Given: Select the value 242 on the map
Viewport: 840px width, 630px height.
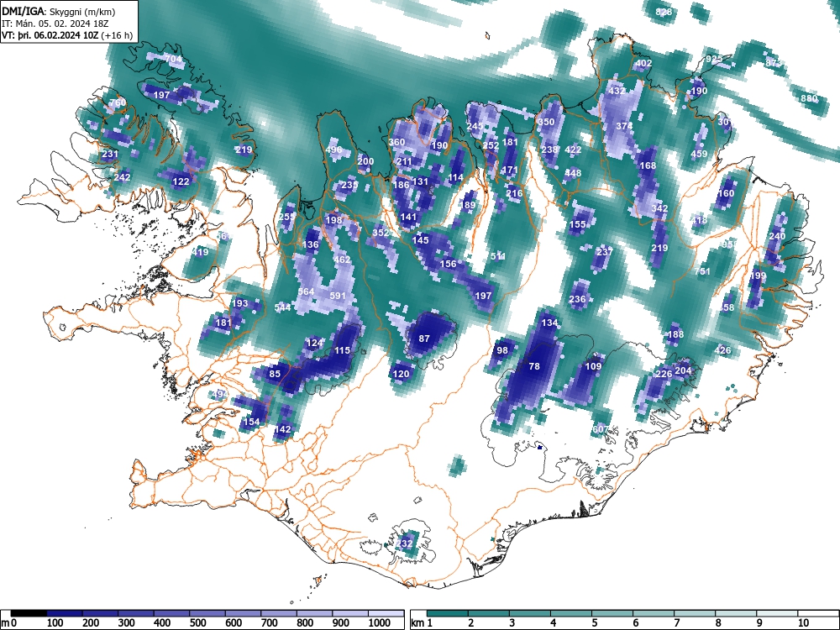Looking at the screenshot, I should (x=122, y=177).
